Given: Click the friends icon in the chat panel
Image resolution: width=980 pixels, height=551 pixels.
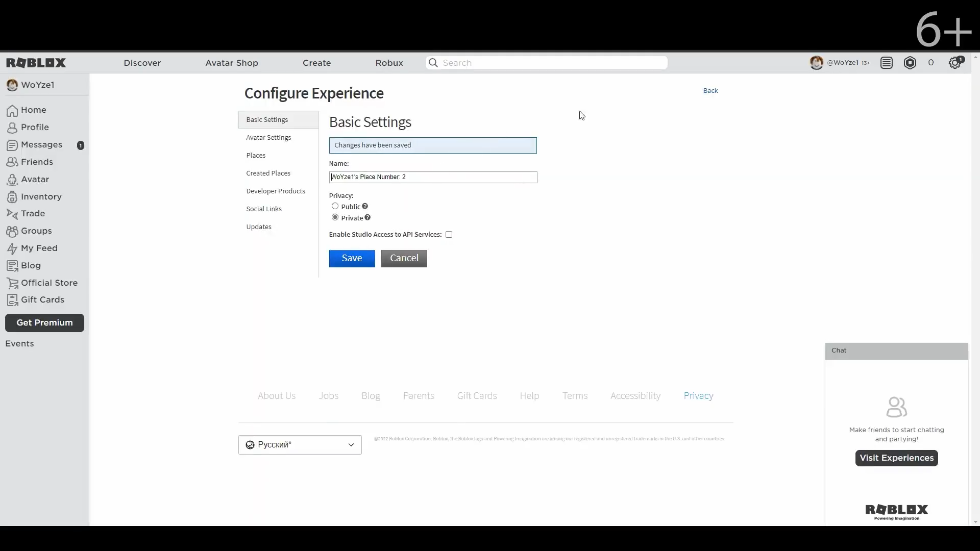Looking at the screenshot, I should [896, 407].
